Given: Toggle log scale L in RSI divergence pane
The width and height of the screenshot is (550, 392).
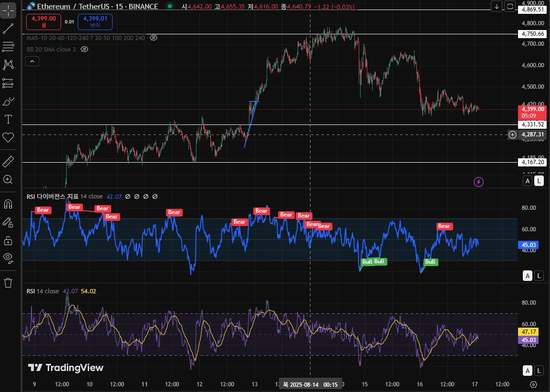Looking at the screenshot, I should click(539, 276).
